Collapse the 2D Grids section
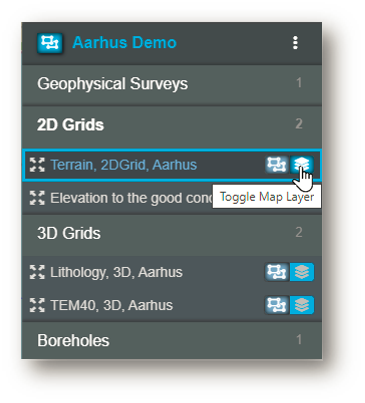Image resolution: width=365 pixels, height=403 pixels. click(172, 125)
